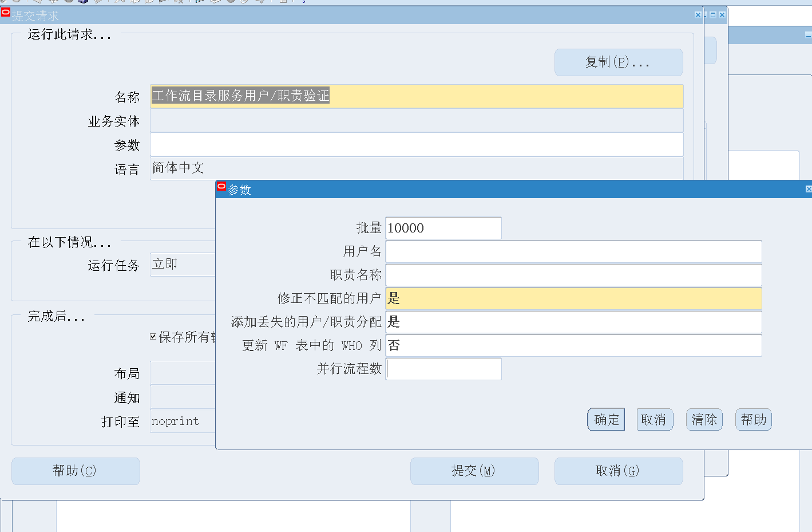Image resolution: width=812 pixels, height=532 pixels.
Task: Click the 复制(P)... button
Action: point(619,62)
